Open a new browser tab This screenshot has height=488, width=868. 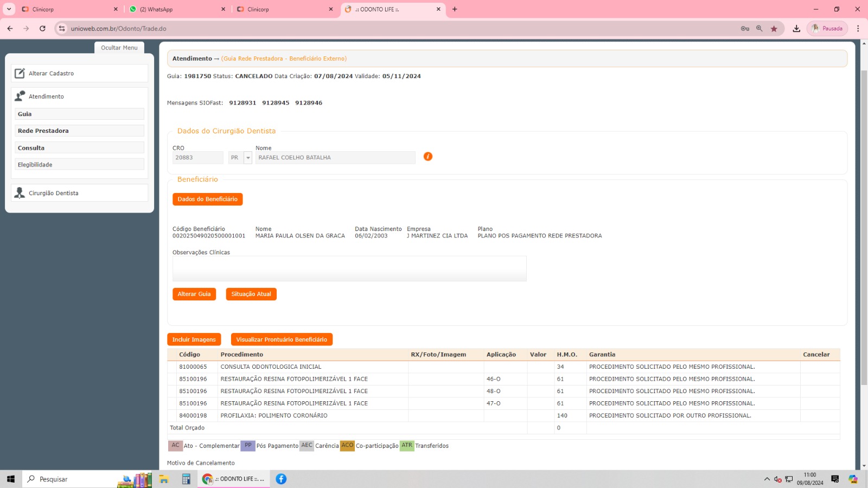point(455,9)
